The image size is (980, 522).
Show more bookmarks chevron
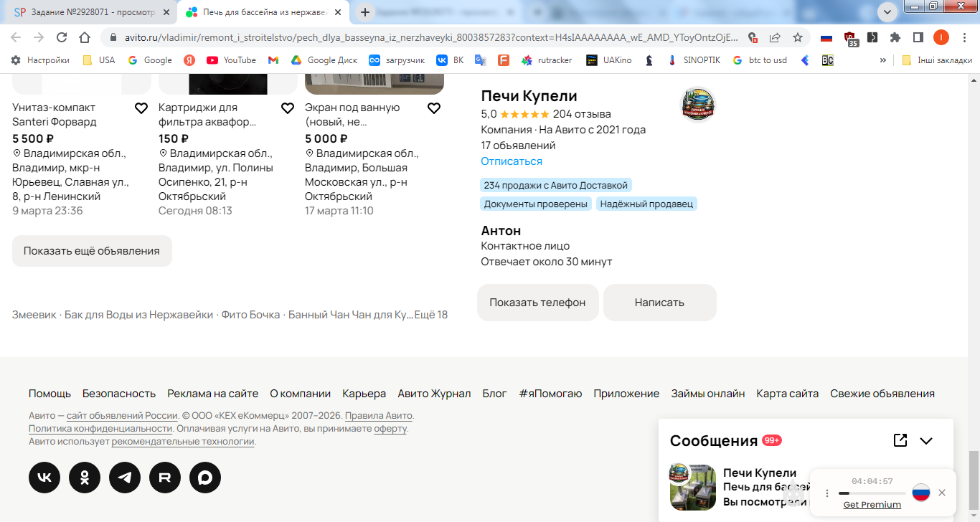pos(882,60)
